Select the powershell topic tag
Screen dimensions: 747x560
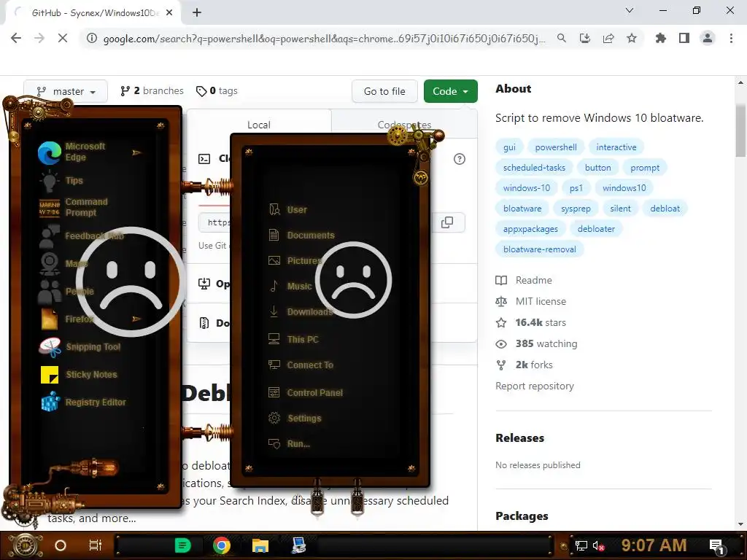[555, 147]
